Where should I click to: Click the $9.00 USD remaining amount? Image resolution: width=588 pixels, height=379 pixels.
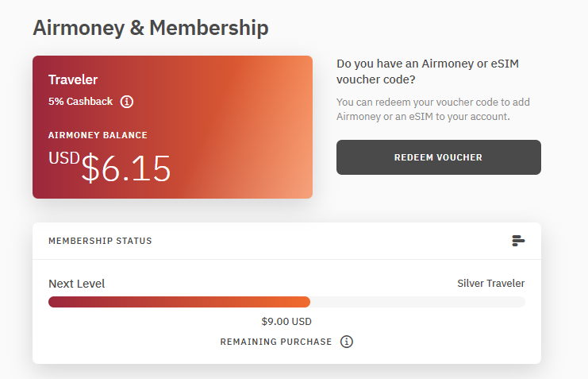pyautogui.click(x=286, y=322)
